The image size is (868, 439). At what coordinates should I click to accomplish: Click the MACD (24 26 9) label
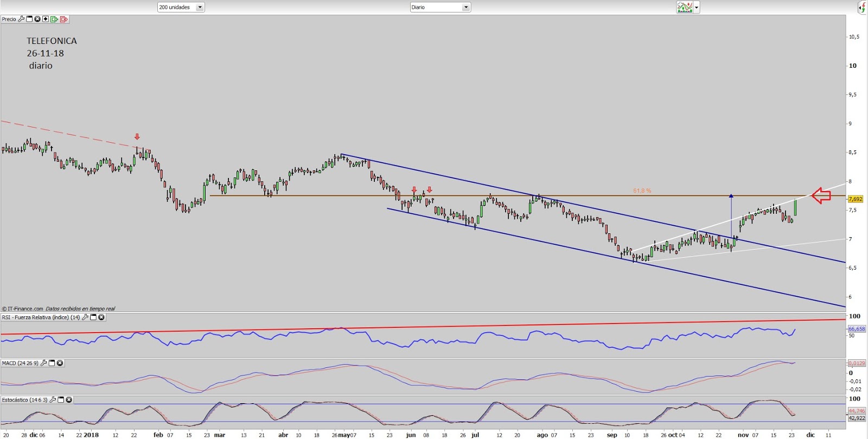(20, 363)
